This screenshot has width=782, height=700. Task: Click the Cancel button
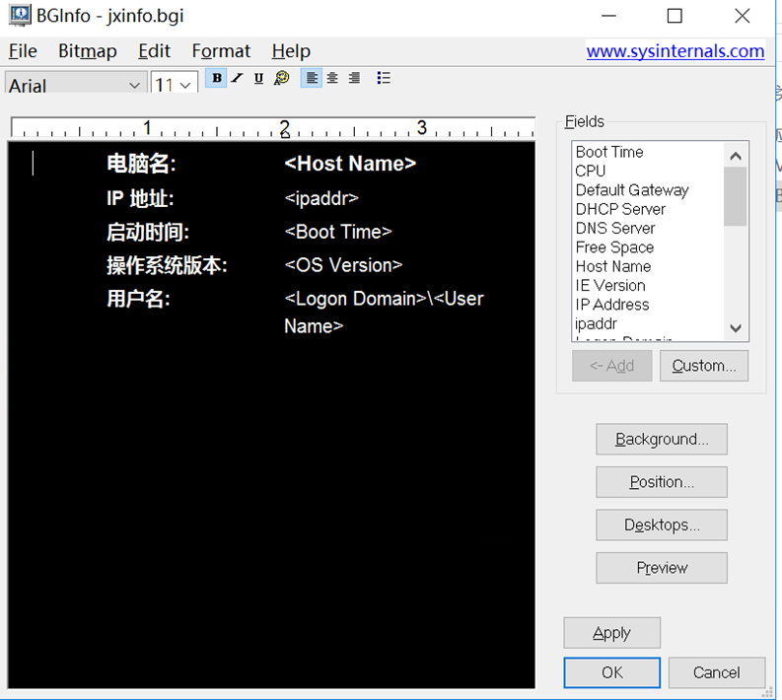(717, 672)
